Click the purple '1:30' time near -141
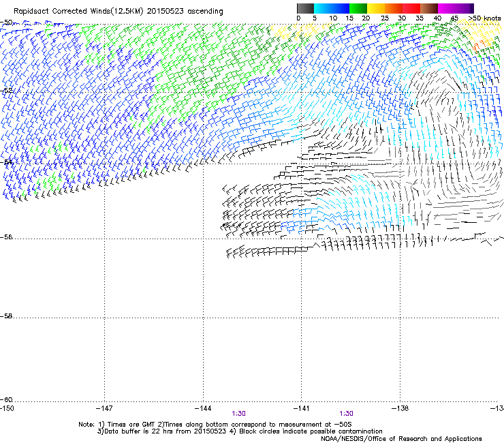504x443 pixels. [x=346, y=414]
